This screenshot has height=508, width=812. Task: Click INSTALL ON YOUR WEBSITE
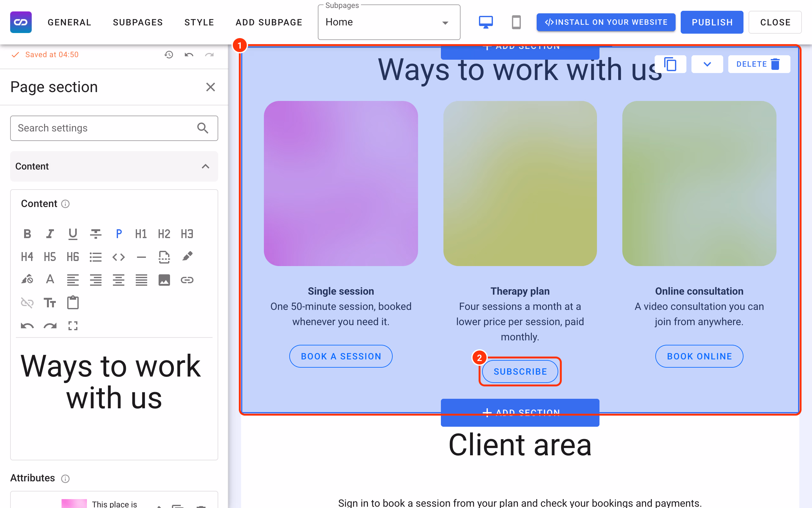[606, 22]
